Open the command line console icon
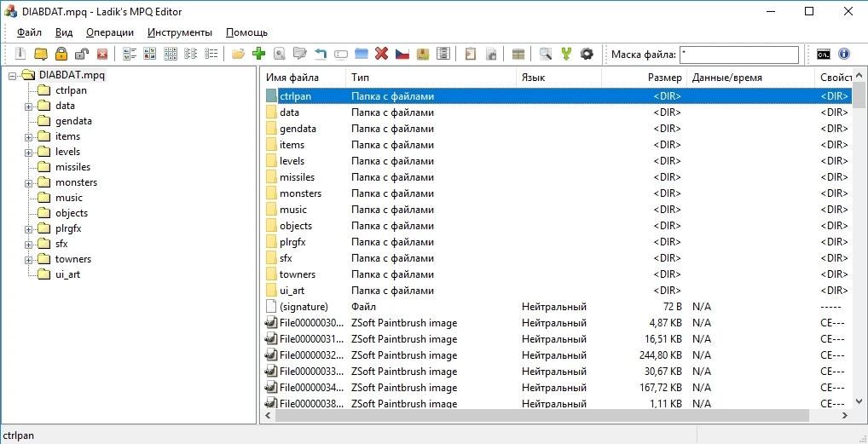 (823, 54)
